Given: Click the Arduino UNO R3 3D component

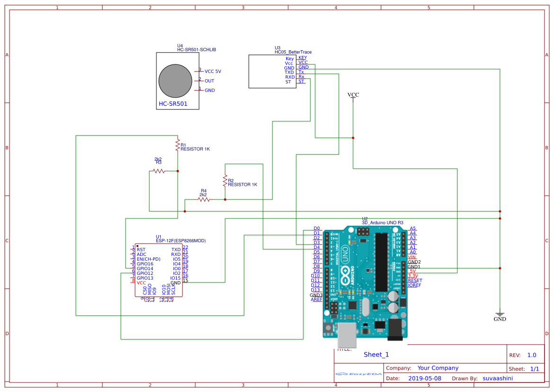Looking at the screenshot, I should point(365,280).
